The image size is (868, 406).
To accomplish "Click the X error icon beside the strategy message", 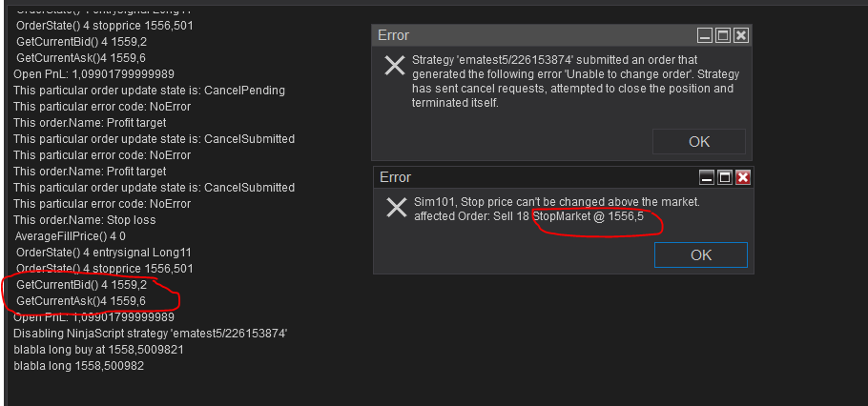I will pyautogui.click(x=395, y=66).
